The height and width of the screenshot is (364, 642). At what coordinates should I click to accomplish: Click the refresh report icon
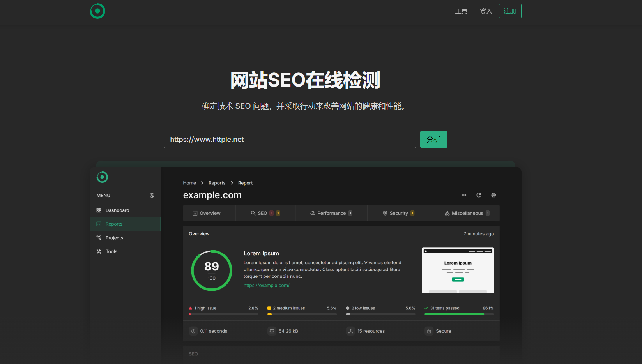479,195
